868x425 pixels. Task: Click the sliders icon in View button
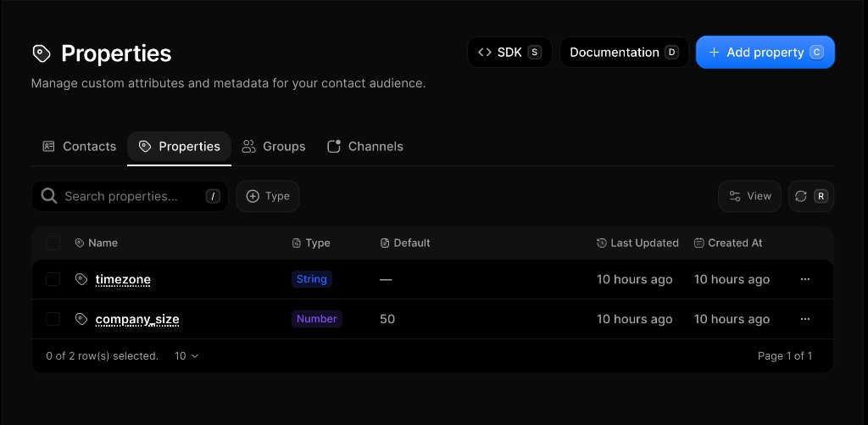click(735, 196)
